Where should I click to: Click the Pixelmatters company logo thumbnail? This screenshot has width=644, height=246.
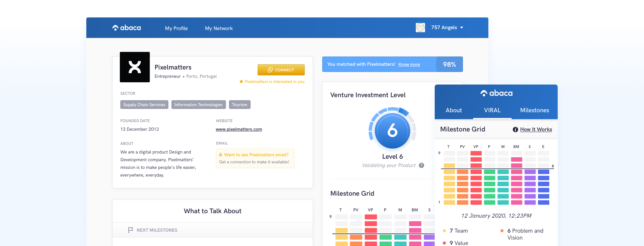[135, 67]
